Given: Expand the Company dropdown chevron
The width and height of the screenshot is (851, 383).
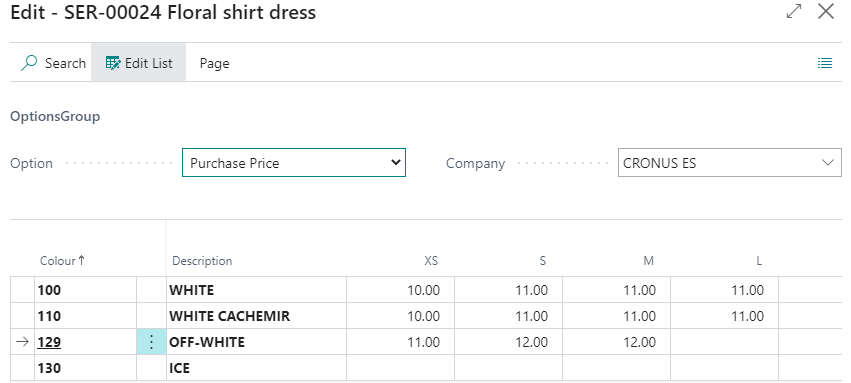Looking at the screenshot, I should pyautogui.click(x=828, y=163).
